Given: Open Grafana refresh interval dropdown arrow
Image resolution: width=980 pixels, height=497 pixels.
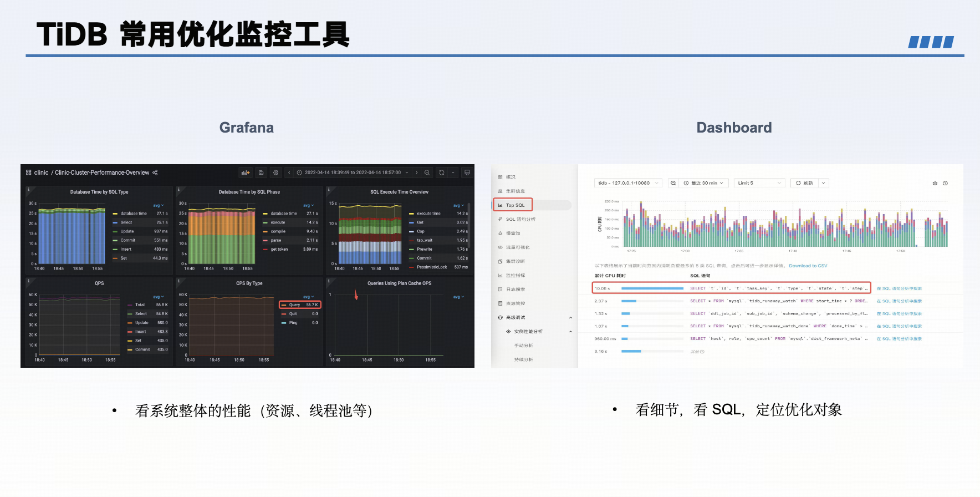Looking at the screenshot, I should tap(453, 173).
